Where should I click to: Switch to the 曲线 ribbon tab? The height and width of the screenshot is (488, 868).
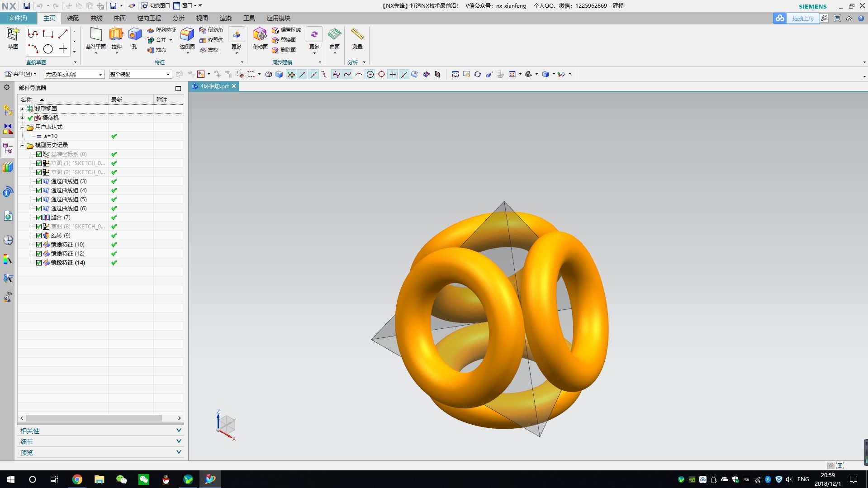click(x=96, y=18)
